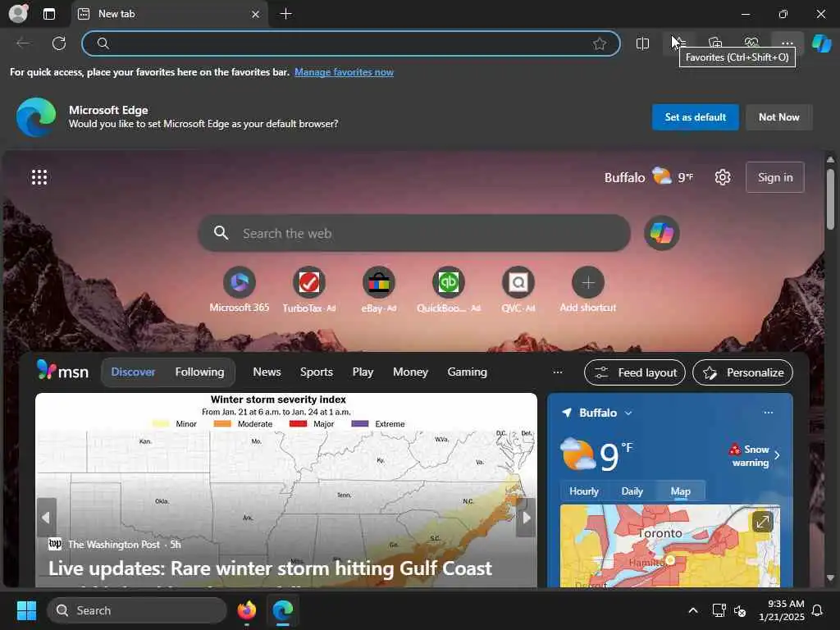Open Firefox from the taskbar
The width and height of the screenshot is (840, 630).
coord(246,610)
